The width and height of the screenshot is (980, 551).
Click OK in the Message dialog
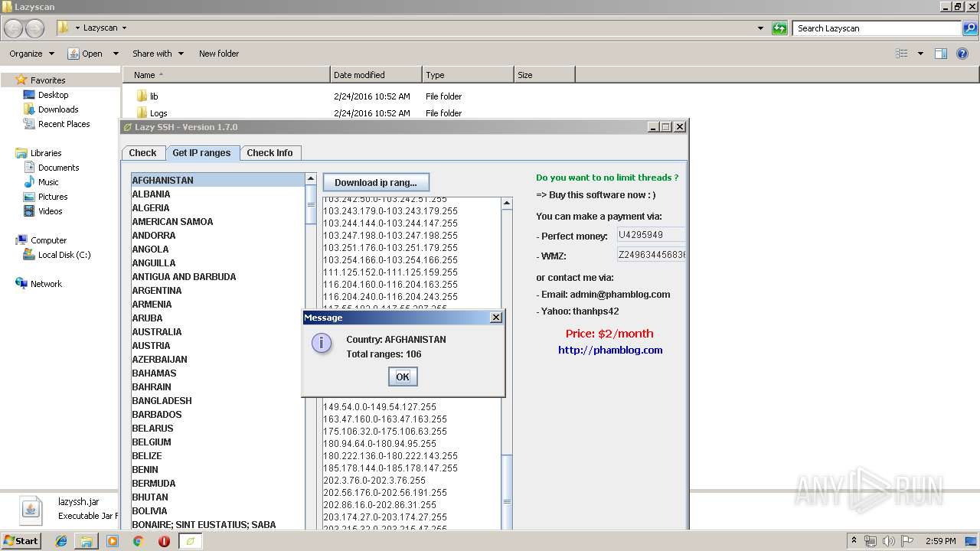[x=403, y=377]
